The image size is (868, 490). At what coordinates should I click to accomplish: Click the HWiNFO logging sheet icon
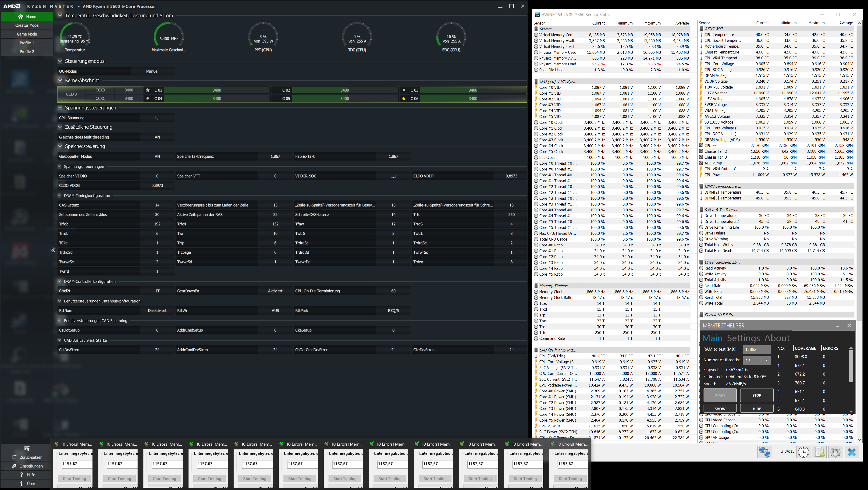(x=819, y=452)
